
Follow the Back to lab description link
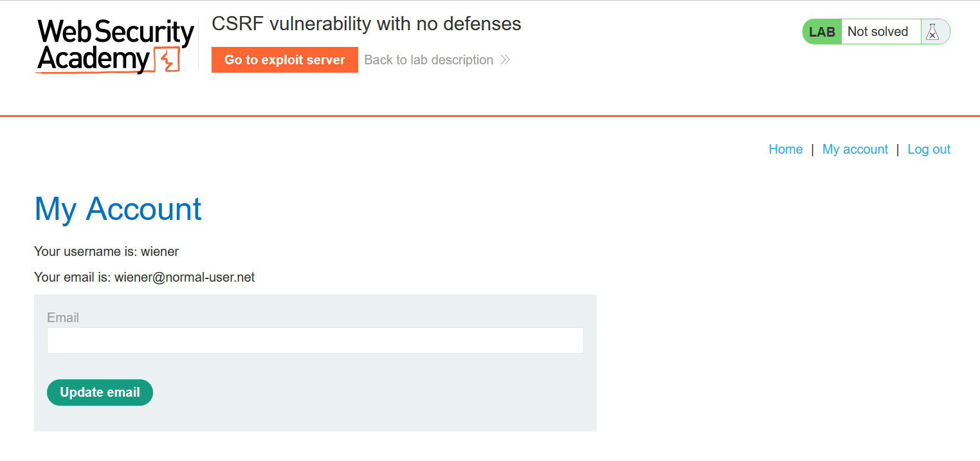428,60
